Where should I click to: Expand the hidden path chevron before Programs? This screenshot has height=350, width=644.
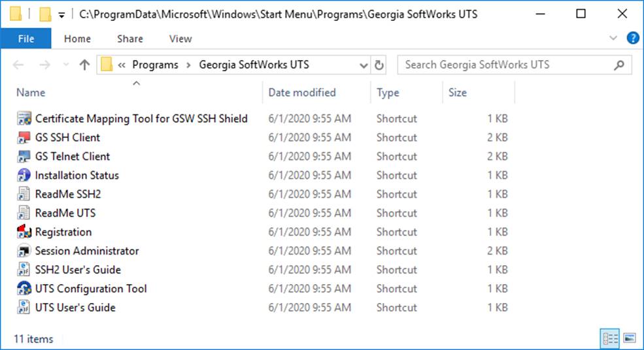[122, 65]
